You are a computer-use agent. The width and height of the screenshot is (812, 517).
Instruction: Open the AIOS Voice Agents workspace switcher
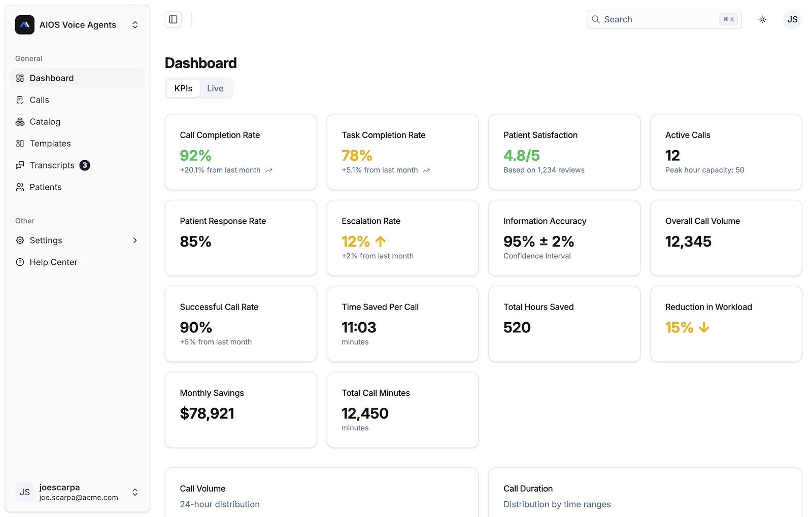click(135, 25)
